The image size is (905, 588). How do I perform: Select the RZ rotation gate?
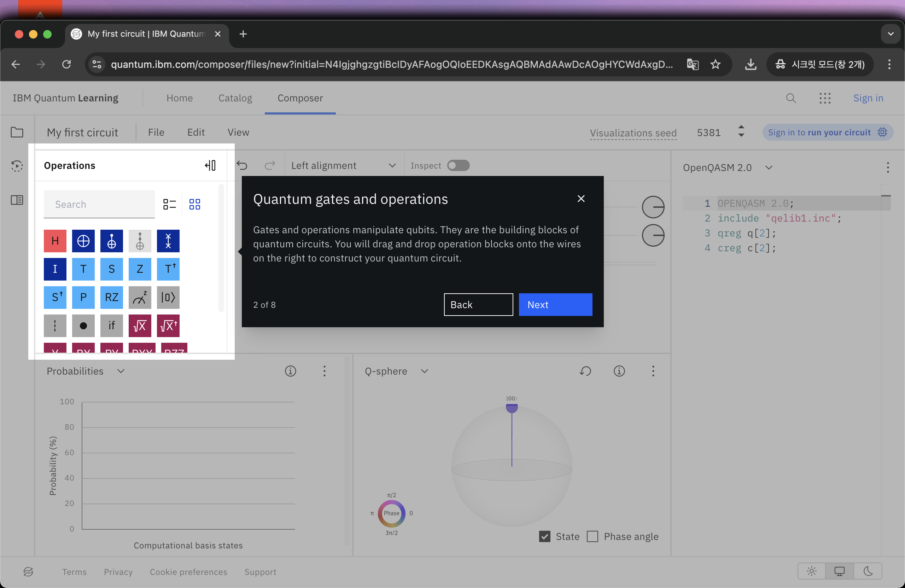pyautogui.click(x=111, y=297)
